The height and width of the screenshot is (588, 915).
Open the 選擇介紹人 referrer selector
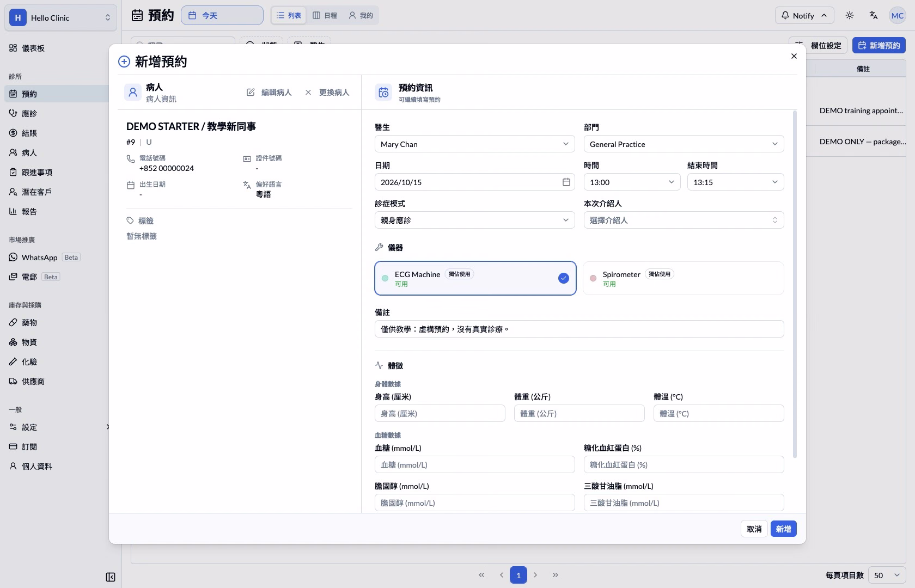click(684, 220)
